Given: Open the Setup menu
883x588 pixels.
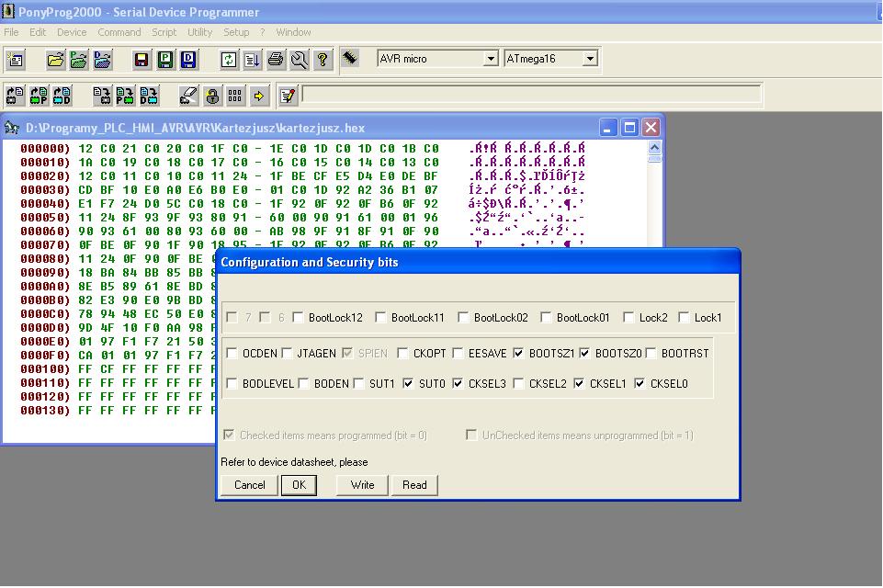Looking at the screenshot, I should (236, 32).
